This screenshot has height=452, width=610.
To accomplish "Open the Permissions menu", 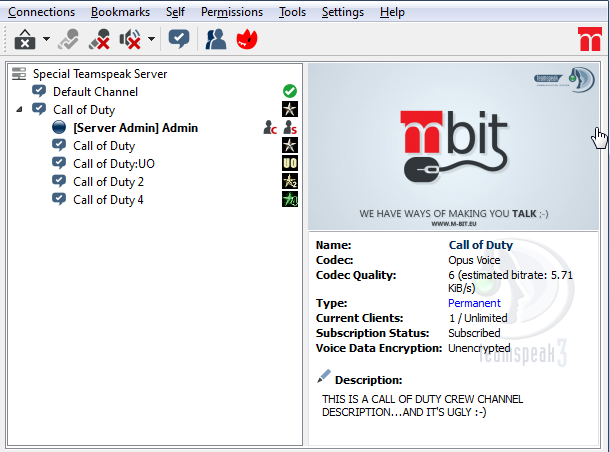I will pyautogui.click(x=232, y=12).
